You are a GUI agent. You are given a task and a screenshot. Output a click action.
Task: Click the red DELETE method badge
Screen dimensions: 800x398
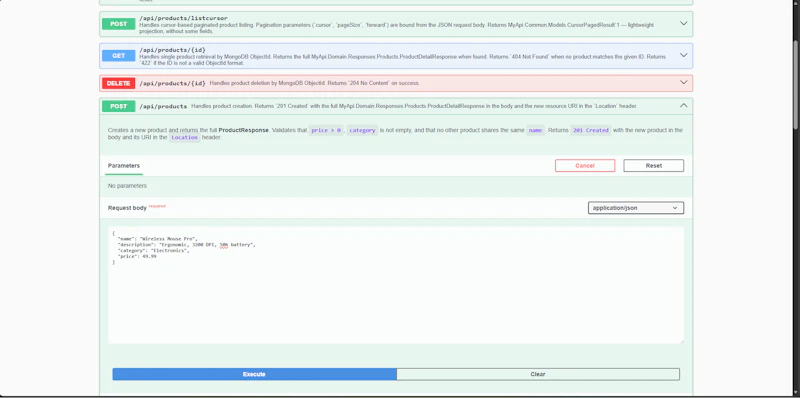pyautogui.click(x=118, y=83)
